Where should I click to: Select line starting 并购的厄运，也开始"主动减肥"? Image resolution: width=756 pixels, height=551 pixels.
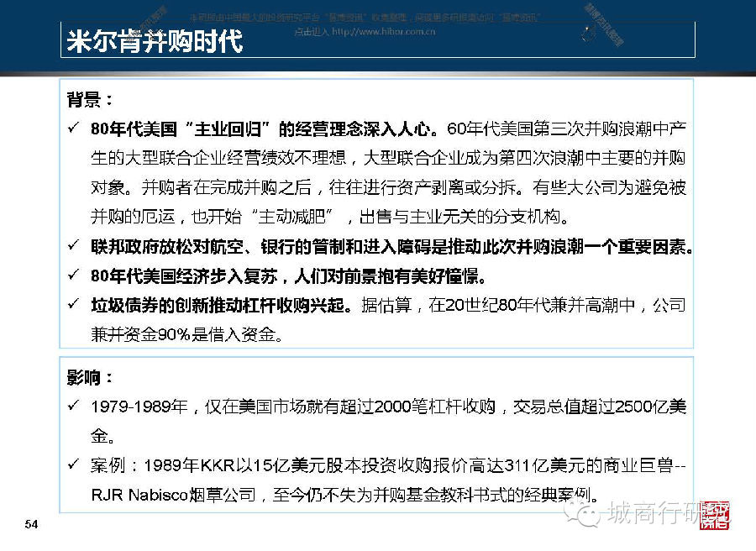click(x=330, y=217)
